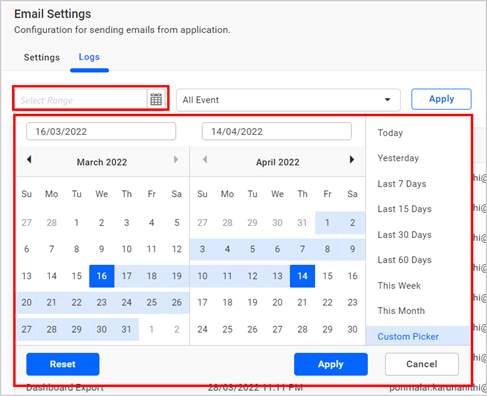Select March 31 in the calendar
The width and height of the screenshot is (487, 396).
(x=127, y=329)
